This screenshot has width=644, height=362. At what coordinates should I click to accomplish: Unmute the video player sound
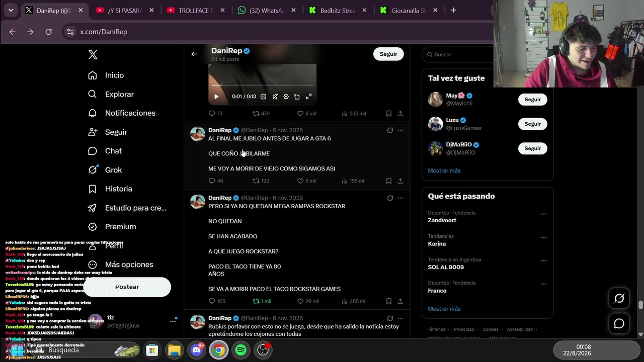click(x=275, y=97)
